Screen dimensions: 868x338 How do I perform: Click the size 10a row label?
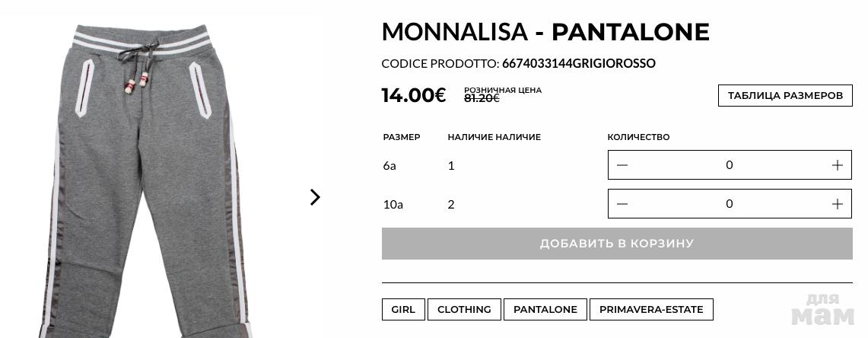[x=393, y=204]
